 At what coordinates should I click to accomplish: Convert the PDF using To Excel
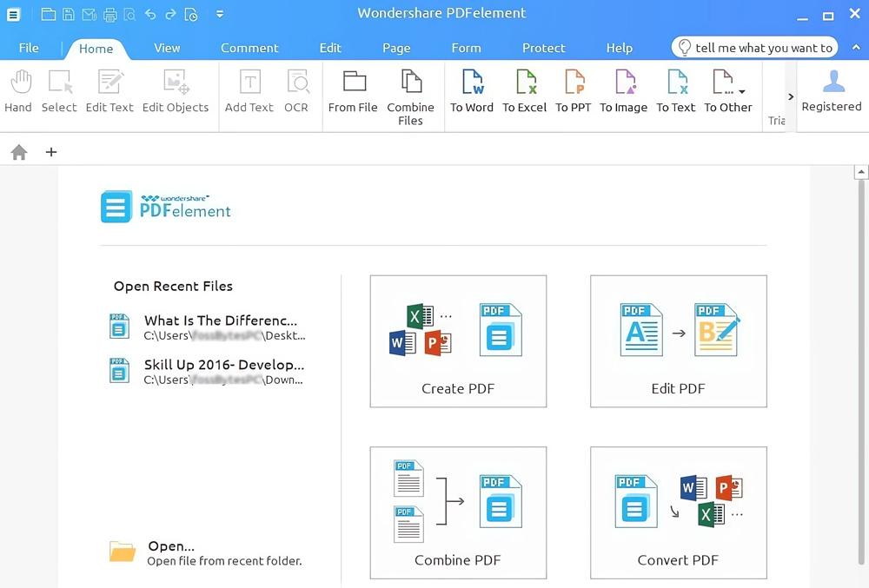click(525, 91)
